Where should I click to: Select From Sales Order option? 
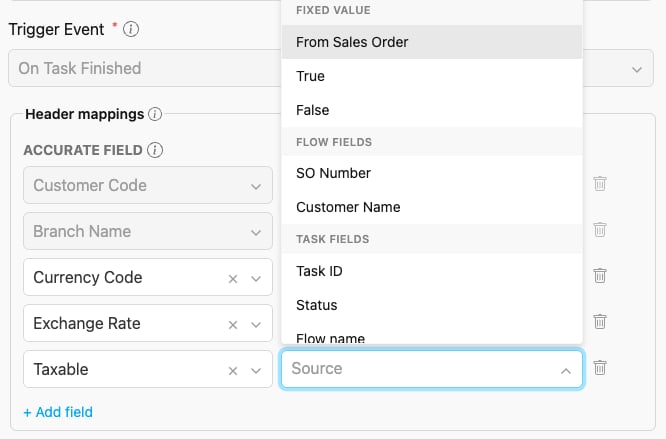pyautogui.click(x=432, y=42)
